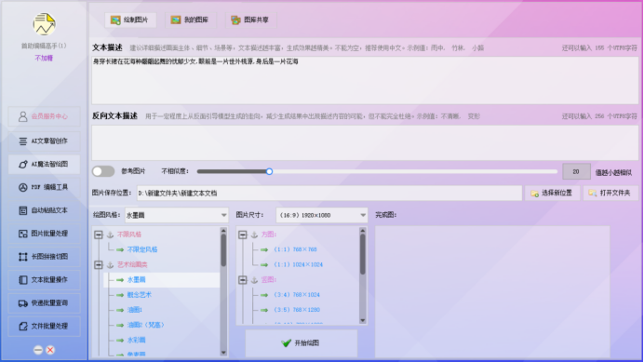Image resolution: width=644 pixels, height=362 pixels.
Task: Click the app logo at top of sidebar
Action: click(x=45, y=24)
